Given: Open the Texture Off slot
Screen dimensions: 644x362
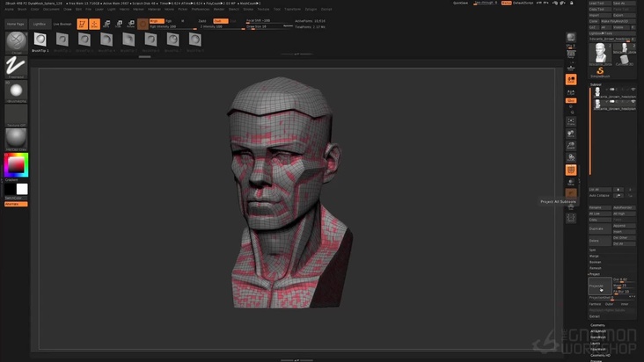Looking at the screenshot, I should point(17,115).
